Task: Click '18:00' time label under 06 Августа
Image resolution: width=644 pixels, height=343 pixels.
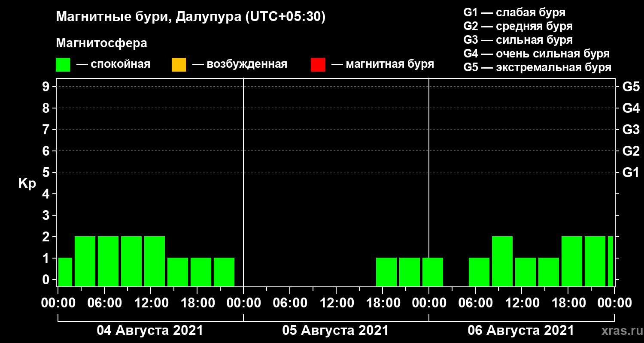Action: coord(568,303)
